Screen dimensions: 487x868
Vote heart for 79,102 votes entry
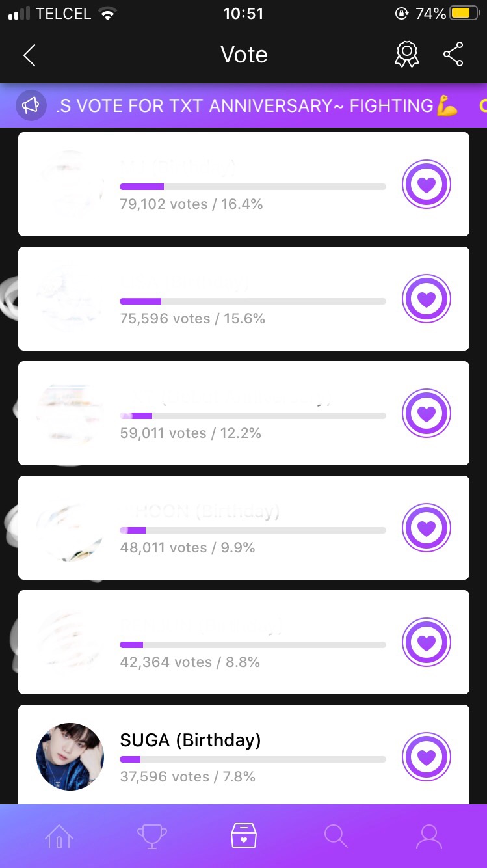pyautogui.click(x=426, y=185)
